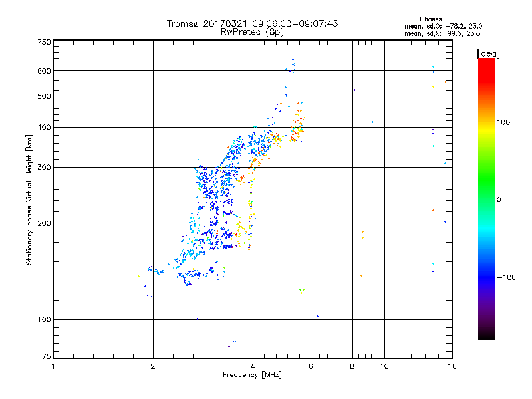Click the y-axis tick label '600'
The height and width of the screenshot is (399, 532).
pyautogui.click(x=44, y=71)
